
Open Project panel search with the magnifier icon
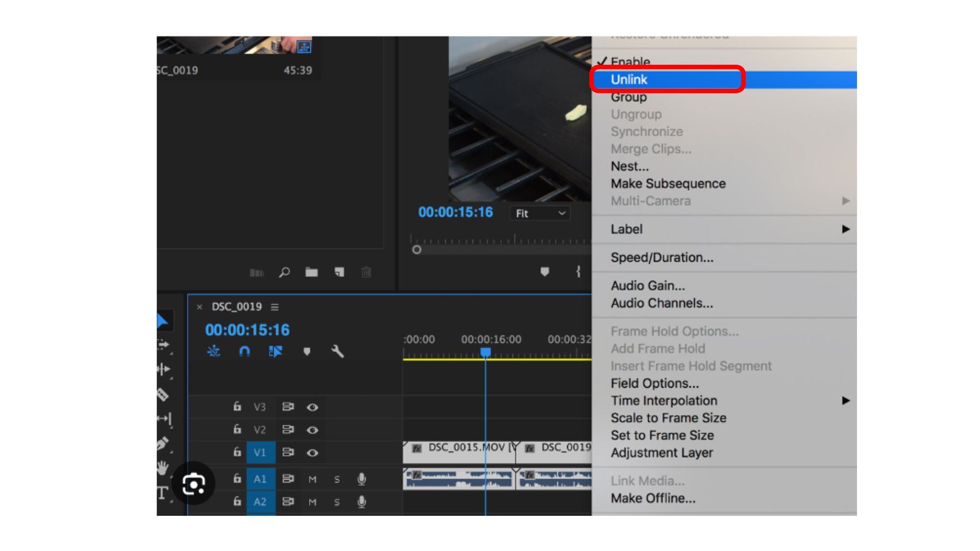285,273
